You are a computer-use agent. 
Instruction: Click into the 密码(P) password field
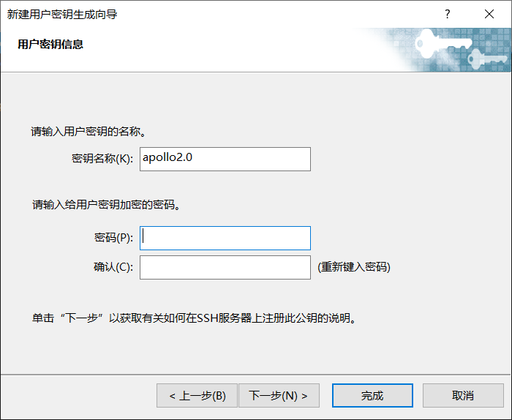tap(225, 238)
